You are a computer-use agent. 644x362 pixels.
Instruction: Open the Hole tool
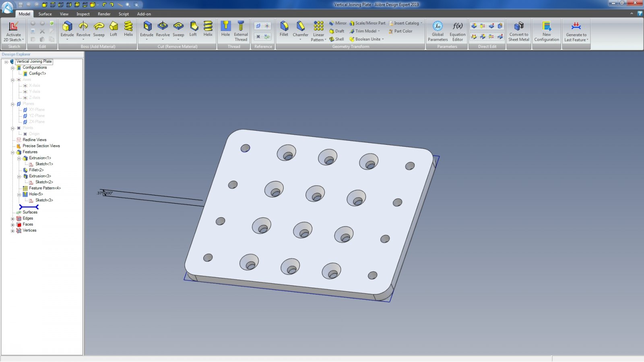(225, 27)
